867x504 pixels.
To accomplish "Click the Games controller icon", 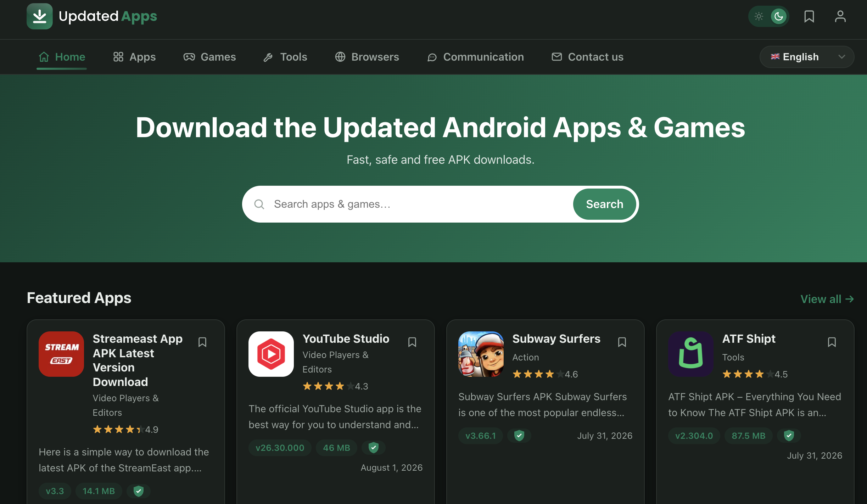I will (x=189, y=57).
